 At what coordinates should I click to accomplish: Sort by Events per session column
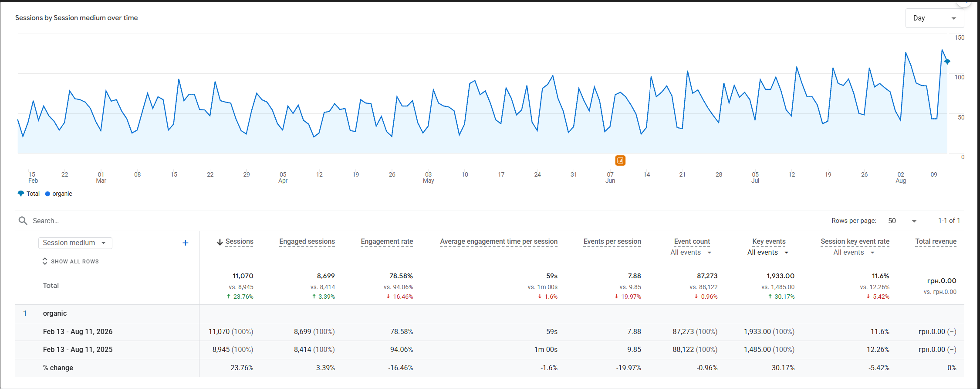612,242
